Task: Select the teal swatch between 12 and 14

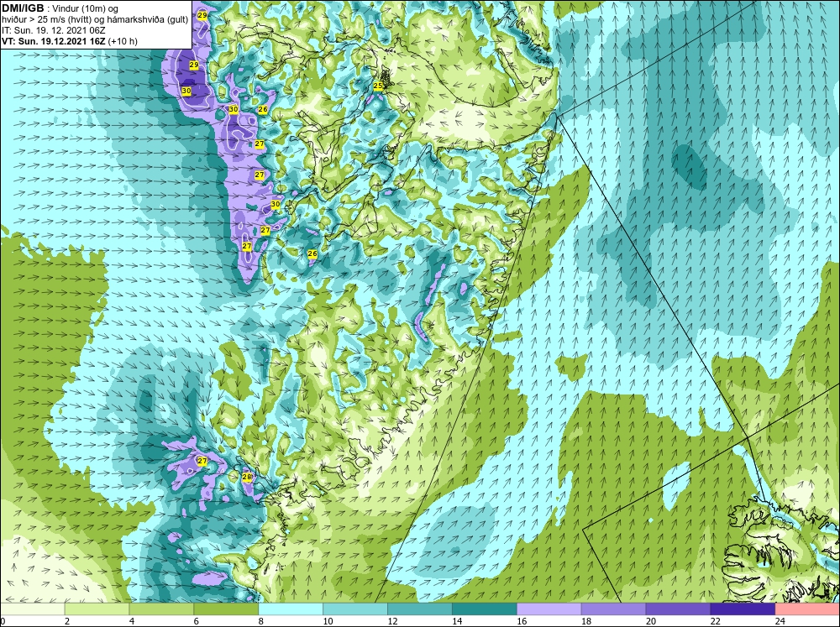Action: tap(420, 609)
